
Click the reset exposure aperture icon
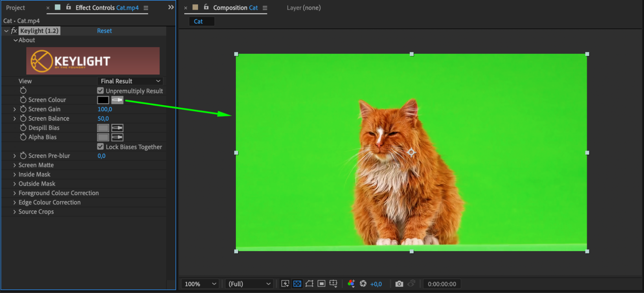point(363,284)
